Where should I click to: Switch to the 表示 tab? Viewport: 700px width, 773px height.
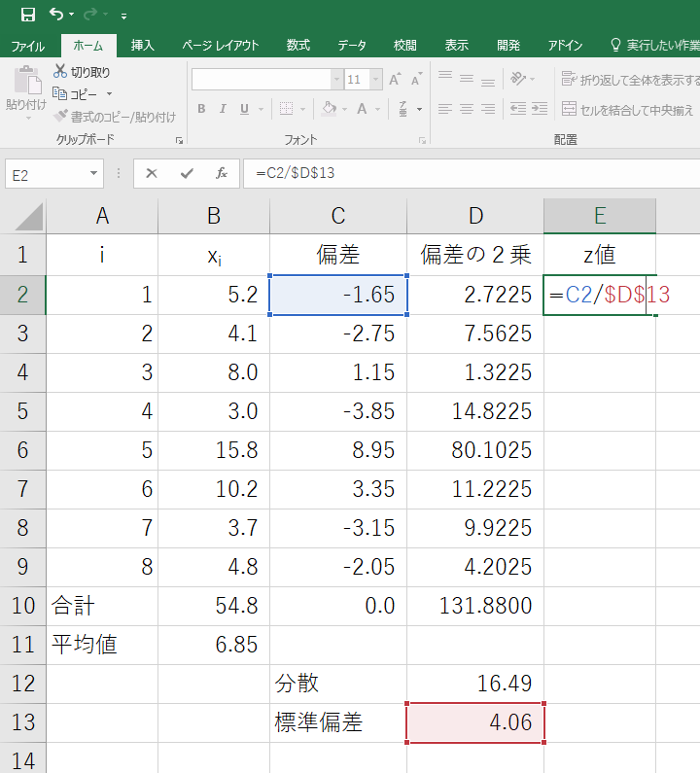pos(457,46)
